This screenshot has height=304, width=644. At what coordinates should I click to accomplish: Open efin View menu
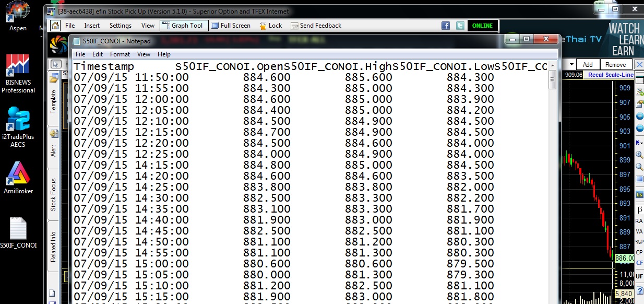(148, 26)
